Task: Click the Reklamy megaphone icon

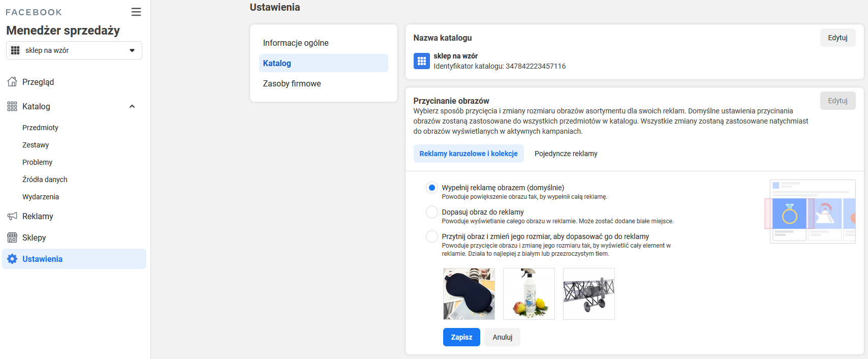Action: pos(12,216)
